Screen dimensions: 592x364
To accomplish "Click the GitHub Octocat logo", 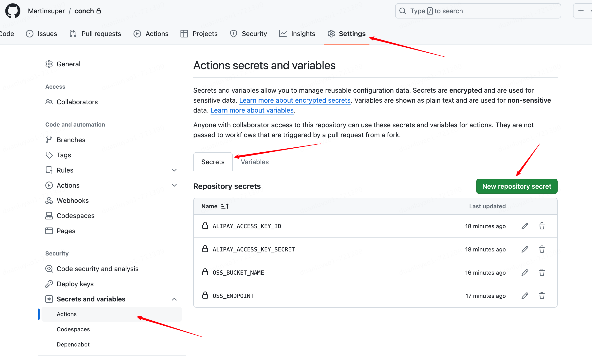I will [x=13, y=11].
